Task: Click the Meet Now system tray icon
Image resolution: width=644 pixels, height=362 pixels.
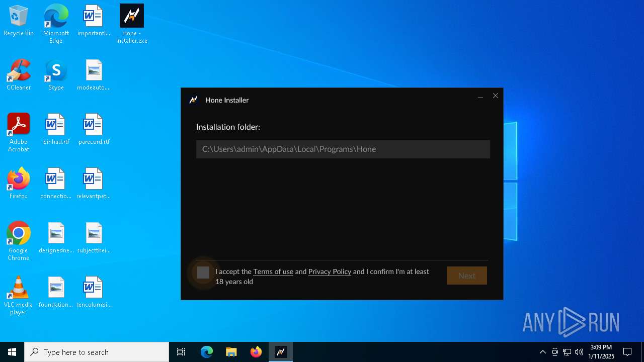Action: click(x=555, y=352)
